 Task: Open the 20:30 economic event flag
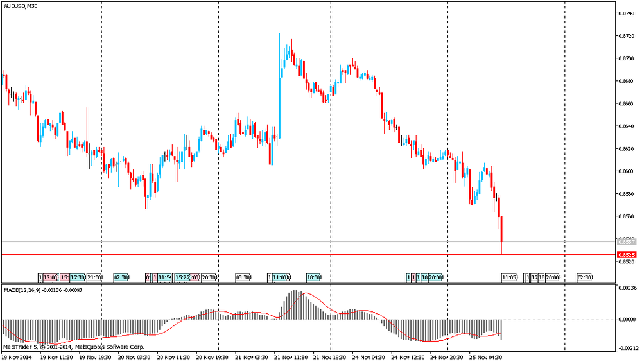(x=209, y=277)
